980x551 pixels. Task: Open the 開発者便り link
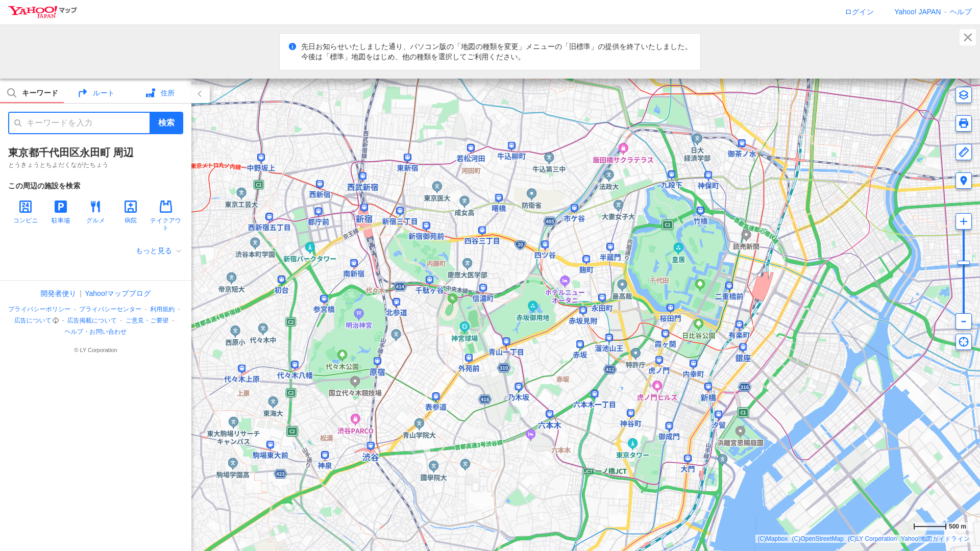pyautogui.click(x=58, y=293)
